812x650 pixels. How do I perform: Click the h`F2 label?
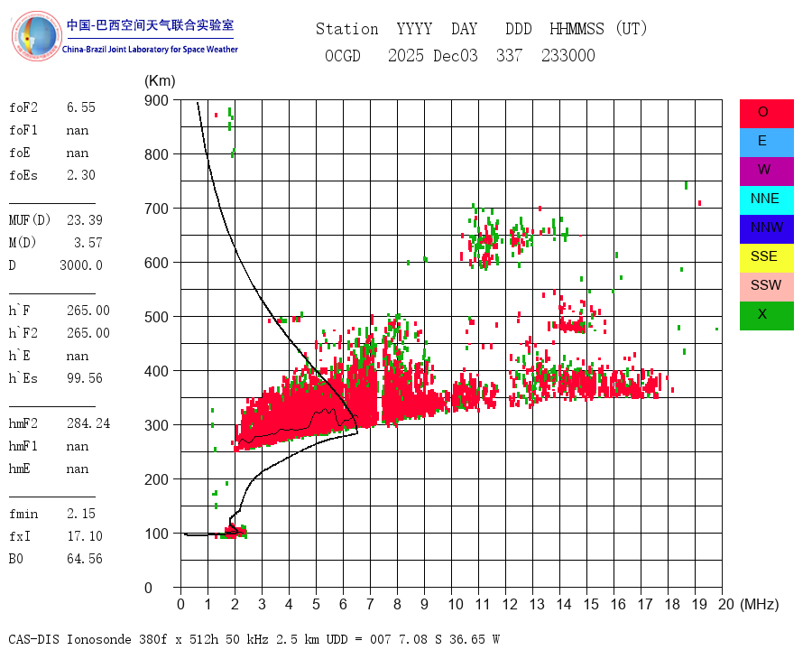pos(23,333)
